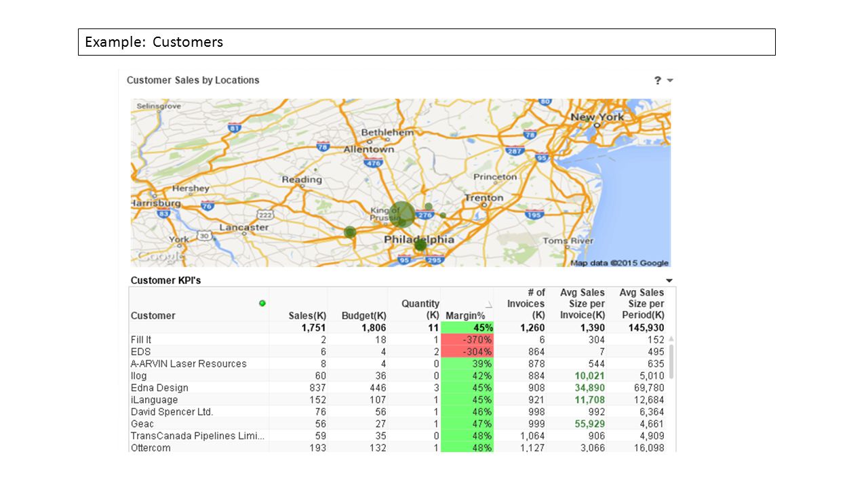Click the large green bubble near King of Prussia

[x=403, y=213]
